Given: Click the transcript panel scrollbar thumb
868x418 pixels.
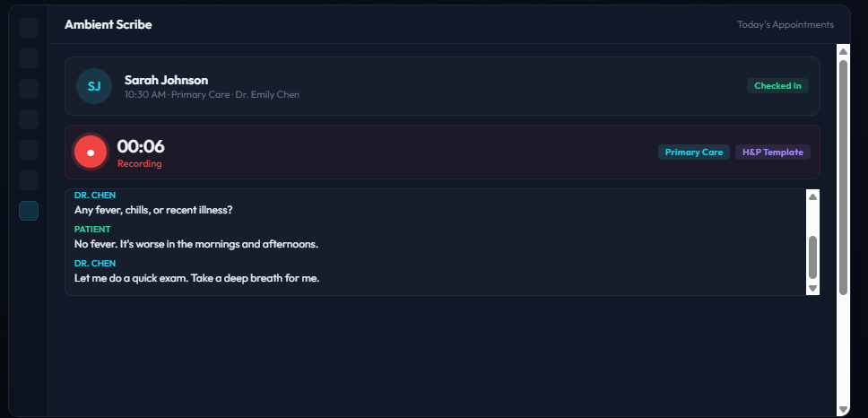Looking at the screenshot, I should 812,257.
